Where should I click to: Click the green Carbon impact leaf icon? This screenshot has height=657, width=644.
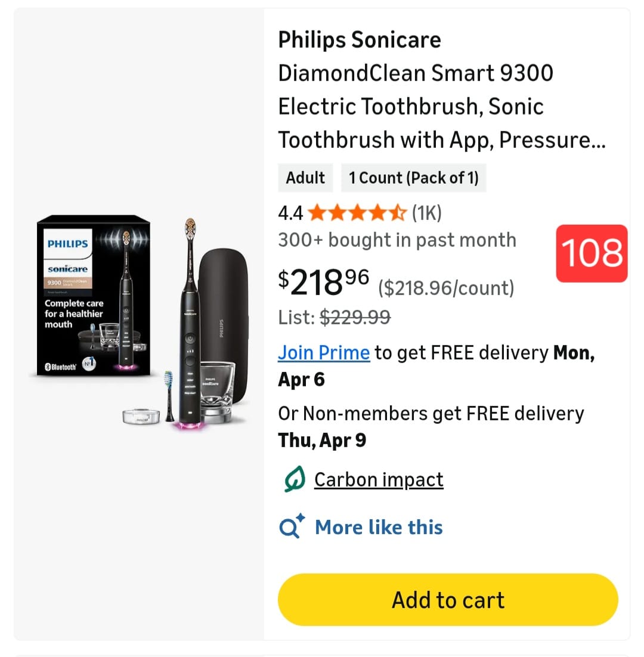[294, 479]
